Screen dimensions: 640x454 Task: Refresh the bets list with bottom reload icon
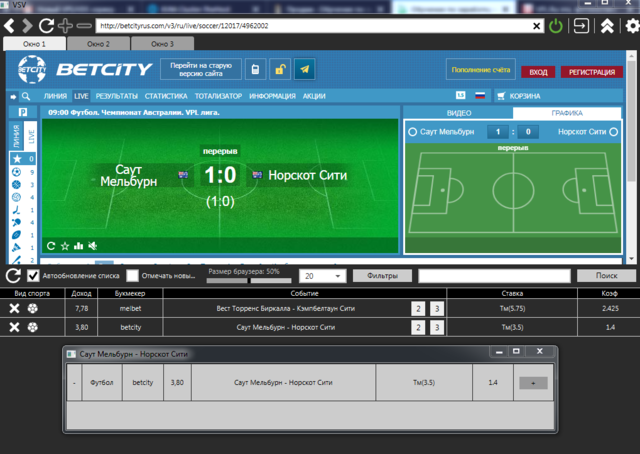[x=13, y=276]
